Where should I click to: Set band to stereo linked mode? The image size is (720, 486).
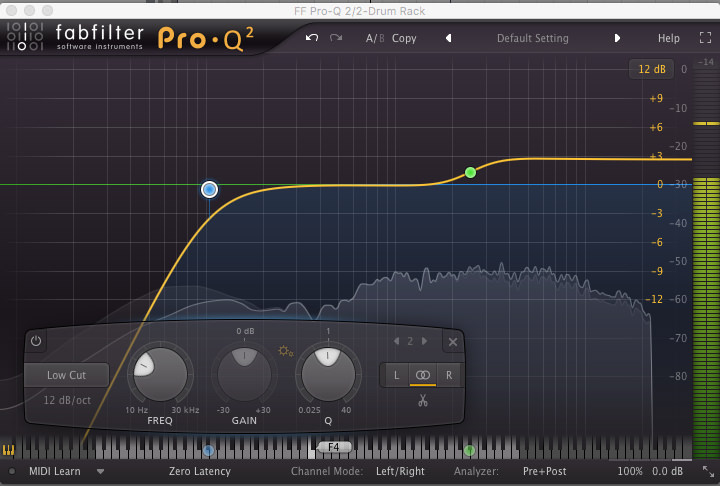point(423,375)
